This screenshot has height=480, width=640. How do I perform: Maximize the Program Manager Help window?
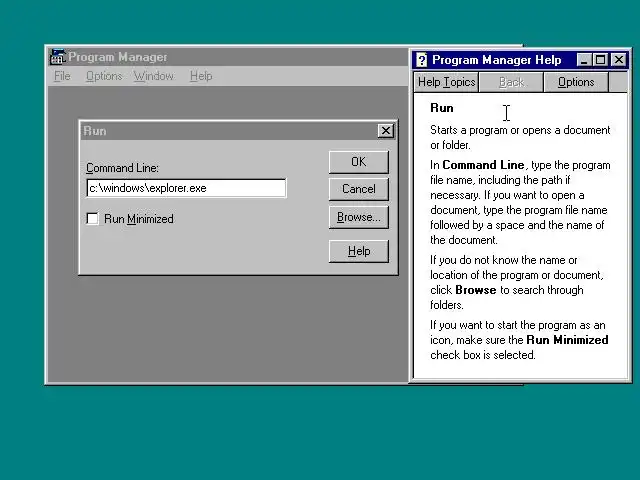click(600, 60)
